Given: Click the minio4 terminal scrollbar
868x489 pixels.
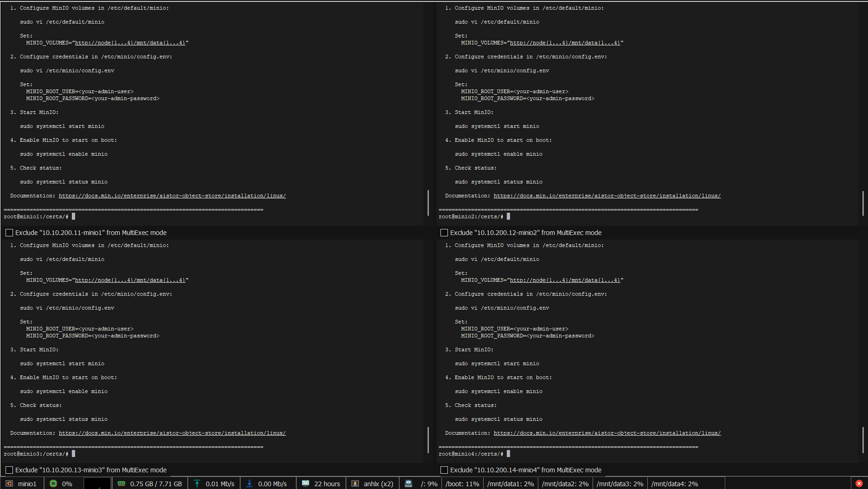Looking at the screenshot, I should 863,440.
